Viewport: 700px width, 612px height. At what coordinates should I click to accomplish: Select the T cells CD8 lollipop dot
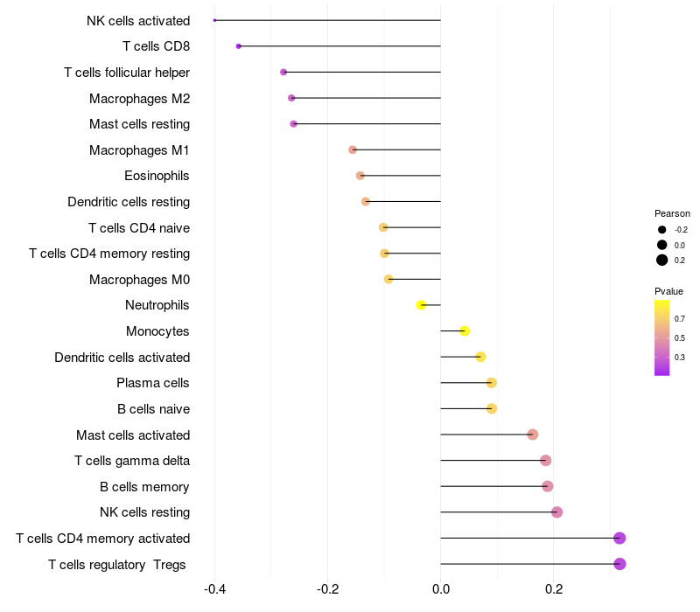click(x=238, y=46)
